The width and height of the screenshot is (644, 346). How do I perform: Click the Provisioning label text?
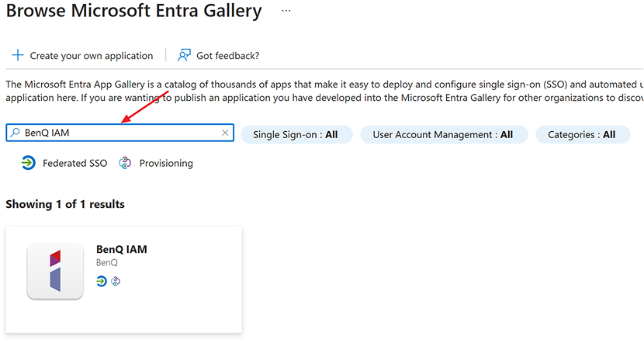pyautogui.click(x=166, y=164)
